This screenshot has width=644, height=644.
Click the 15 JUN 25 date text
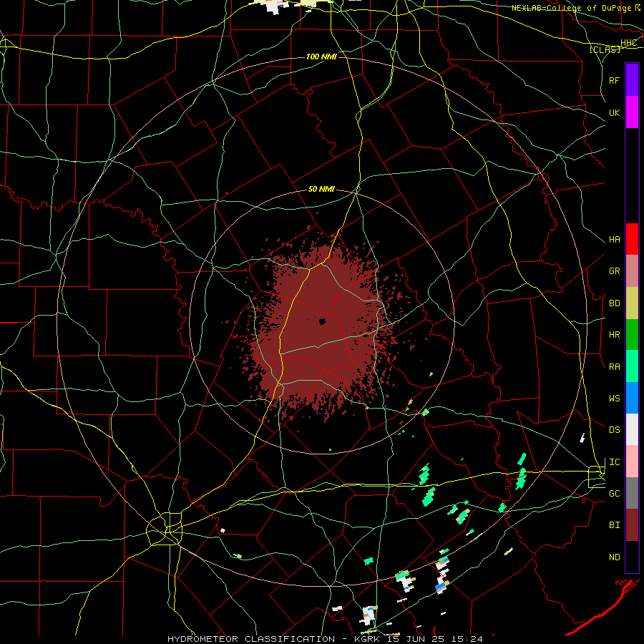(417, 639)
